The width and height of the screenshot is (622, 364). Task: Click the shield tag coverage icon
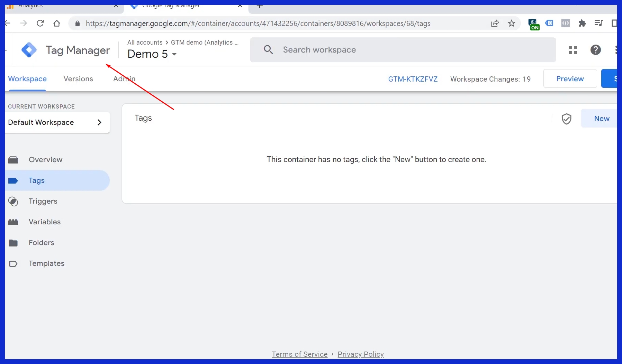[567, 119]
